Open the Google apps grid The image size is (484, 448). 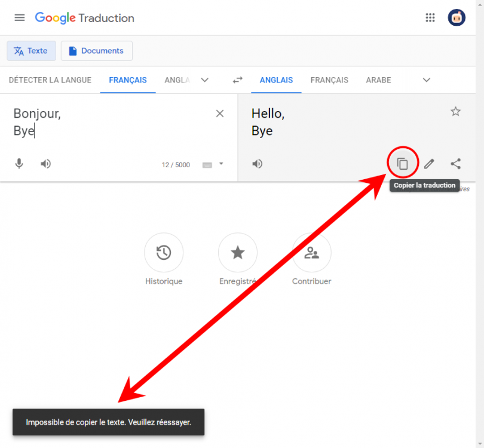pos(430,17)
